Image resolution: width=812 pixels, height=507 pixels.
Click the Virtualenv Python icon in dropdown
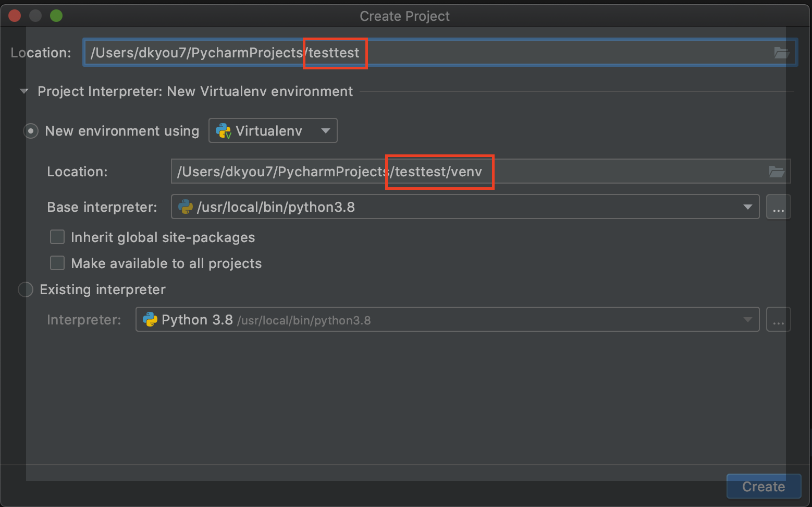[224, 131]
